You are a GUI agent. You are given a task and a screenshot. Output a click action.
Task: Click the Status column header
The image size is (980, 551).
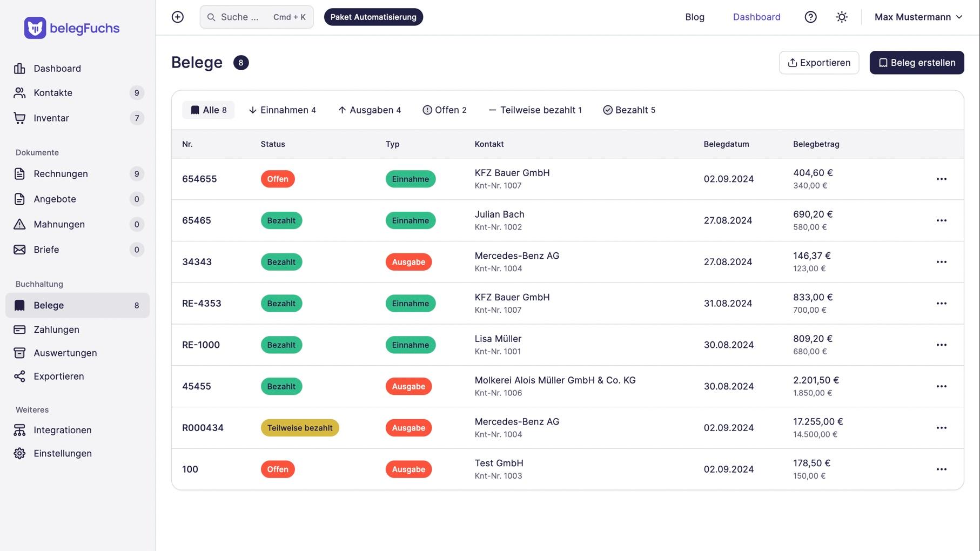coord(273,144)
